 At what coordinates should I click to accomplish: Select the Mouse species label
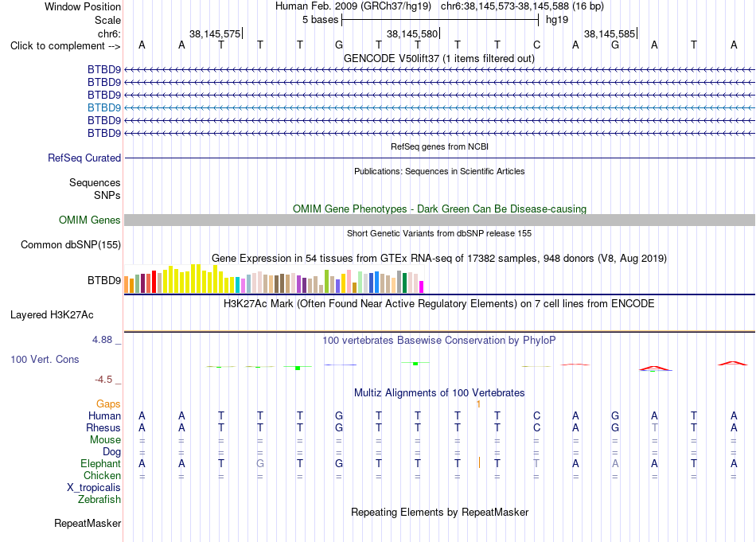pyautogui.click(x=106, y=440)
